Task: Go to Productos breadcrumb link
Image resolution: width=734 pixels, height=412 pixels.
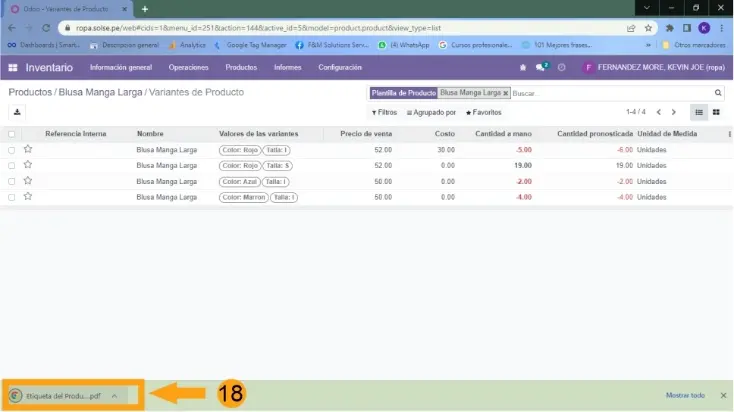Action: (30, 92)
